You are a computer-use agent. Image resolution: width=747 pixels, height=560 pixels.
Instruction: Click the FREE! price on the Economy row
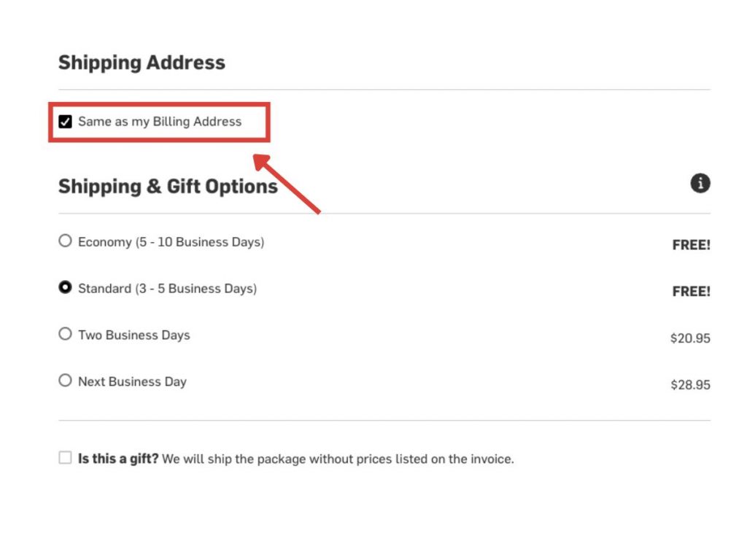pyautogui.click(x=691, y=245)
